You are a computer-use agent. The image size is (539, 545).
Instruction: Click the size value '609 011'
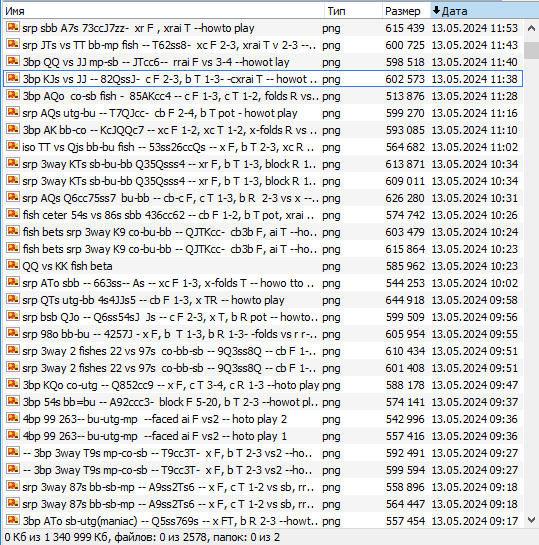tap(405, 181)
